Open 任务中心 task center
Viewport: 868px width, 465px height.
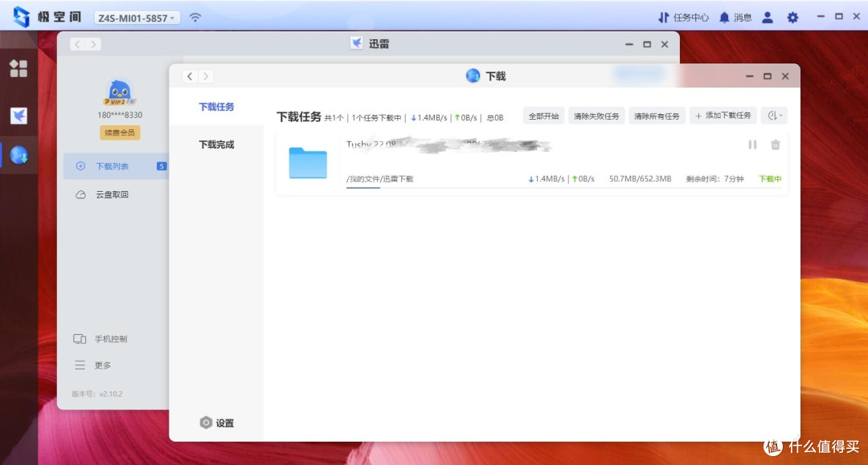coord(683,18)
